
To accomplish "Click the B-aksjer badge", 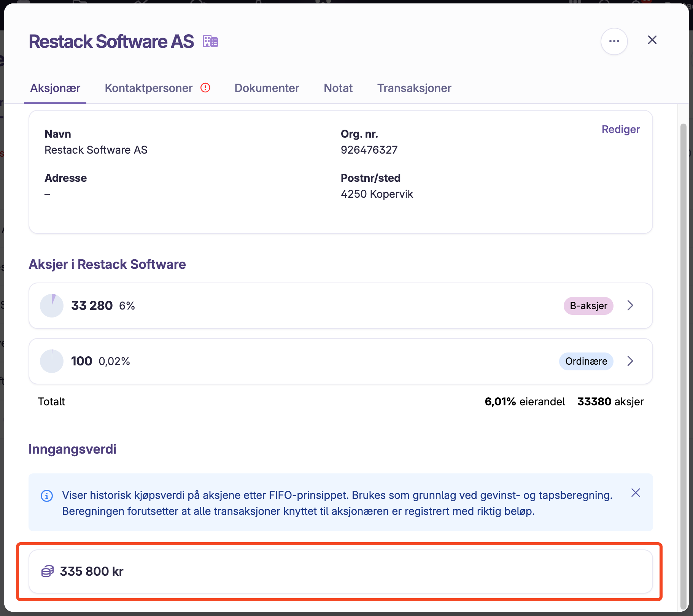I will tap(588, 306).
